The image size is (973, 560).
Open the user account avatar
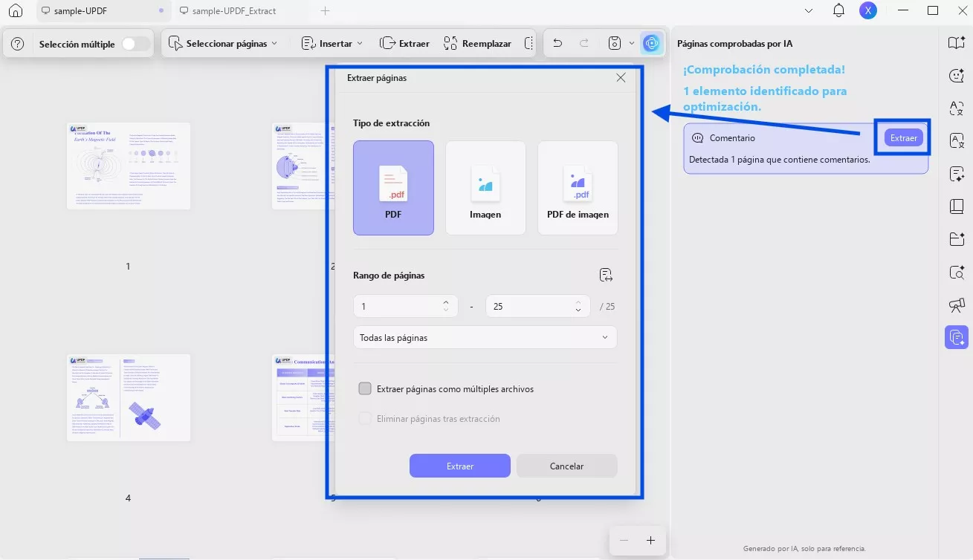[x=867, y=10]
